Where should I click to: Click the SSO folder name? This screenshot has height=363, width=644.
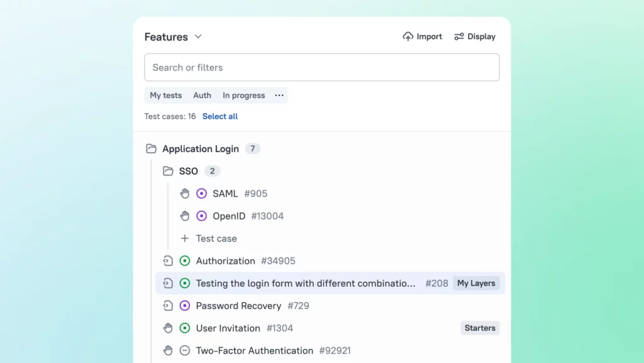pos(189,171)
